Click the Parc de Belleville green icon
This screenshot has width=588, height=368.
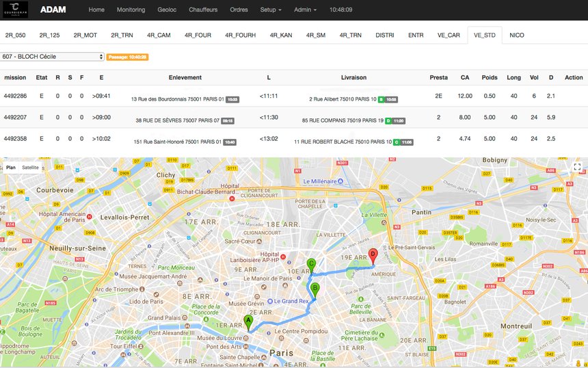point(361,300)
